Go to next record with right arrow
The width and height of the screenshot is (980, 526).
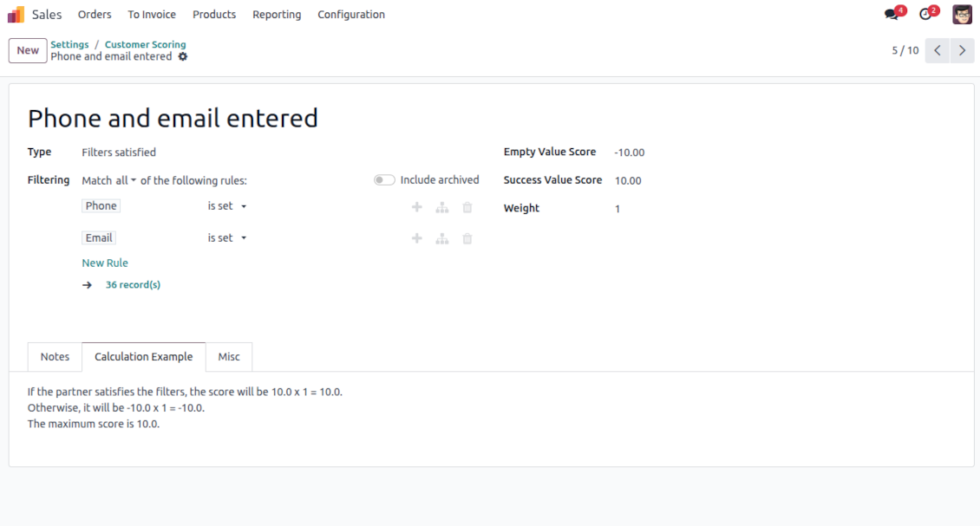pos(963,50)
